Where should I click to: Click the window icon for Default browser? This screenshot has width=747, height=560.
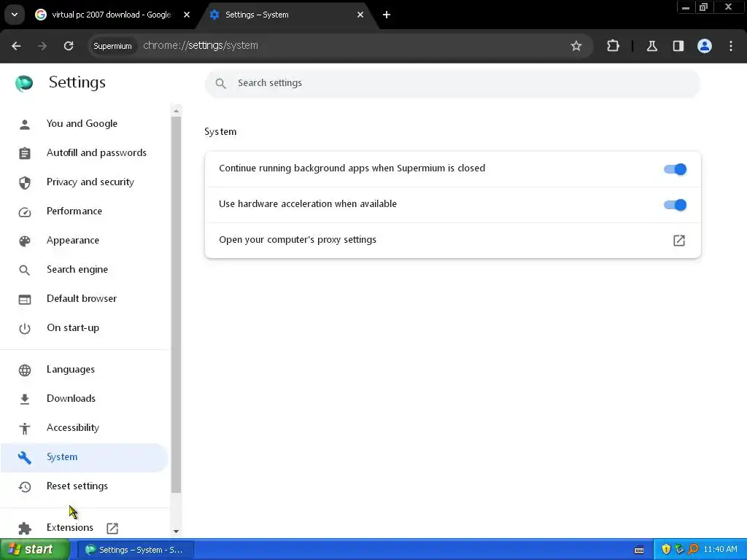click(25, 300)
